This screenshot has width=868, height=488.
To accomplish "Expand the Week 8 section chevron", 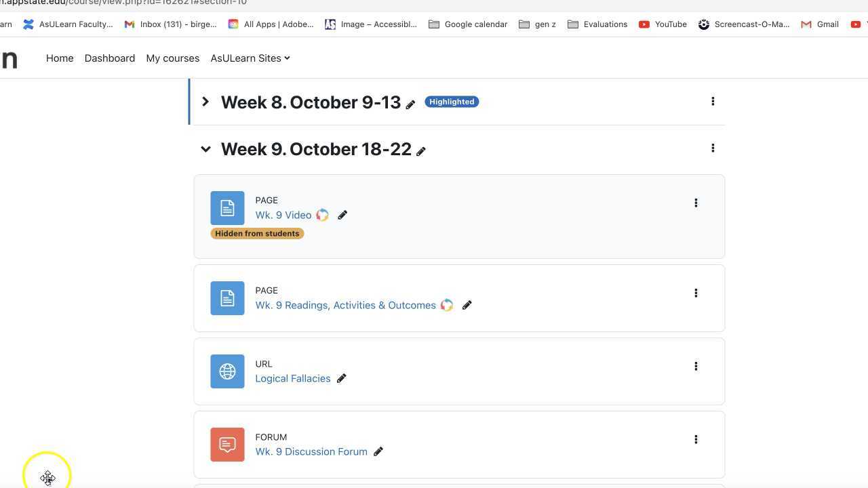I will click(x=205, y=102).
